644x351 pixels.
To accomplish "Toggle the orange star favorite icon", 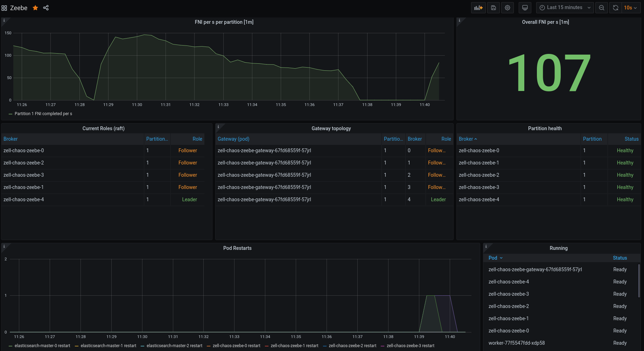I will pos(35,8).
